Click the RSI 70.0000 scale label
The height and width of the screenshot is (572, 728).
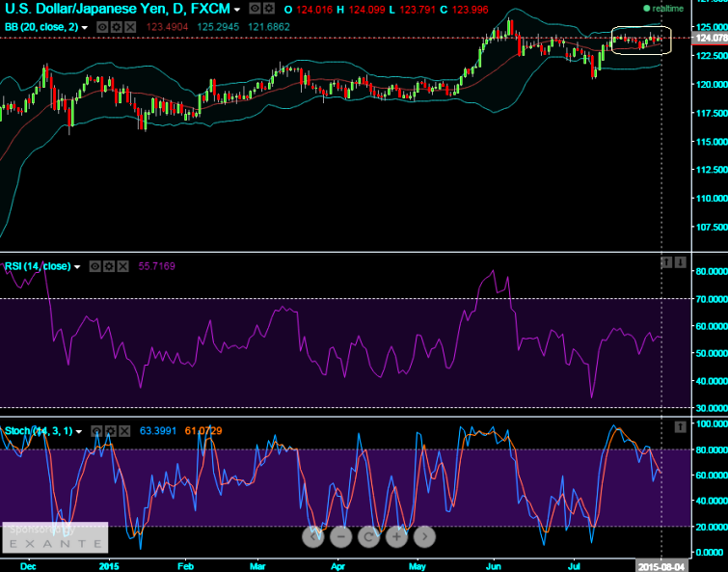pos(712,299)
